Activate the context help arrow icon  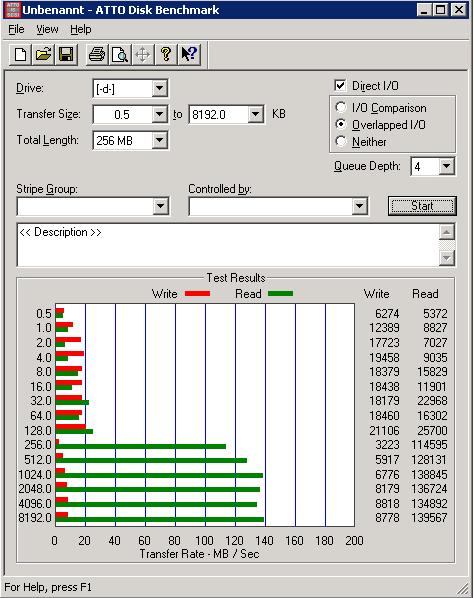click(189, 54)
